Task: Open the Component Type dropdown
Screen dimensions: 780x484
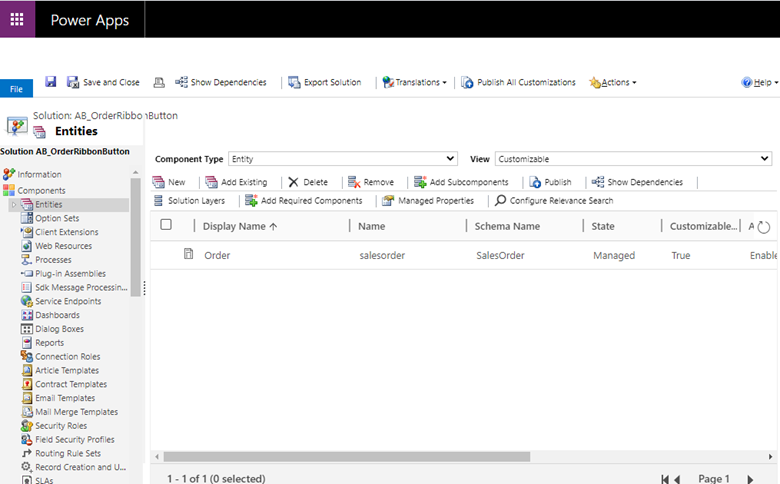Action: click(343, 159)
